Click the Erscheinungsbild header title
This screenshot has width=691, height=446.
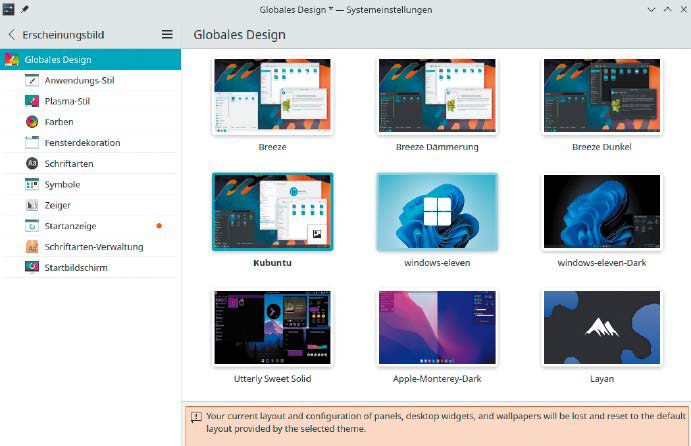coord(63,35)
